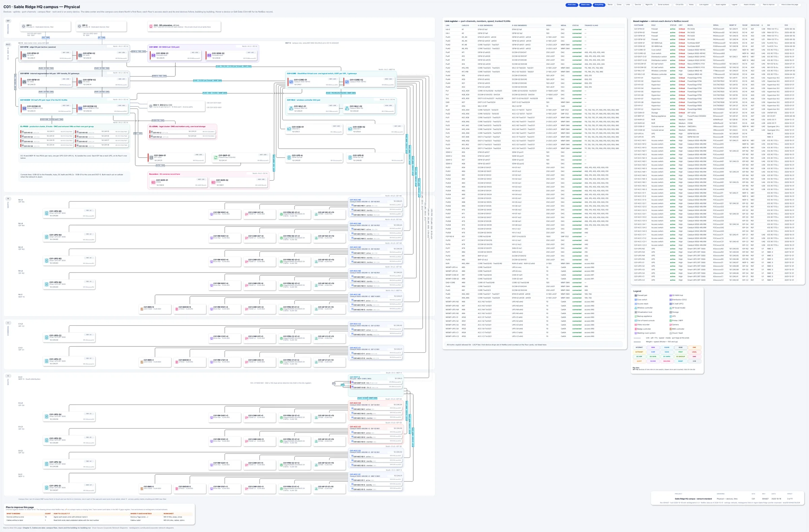
Task: Click the C01-WLC-01 wireless controller icon
Action: pyautogui.click(x=291, y=108)
